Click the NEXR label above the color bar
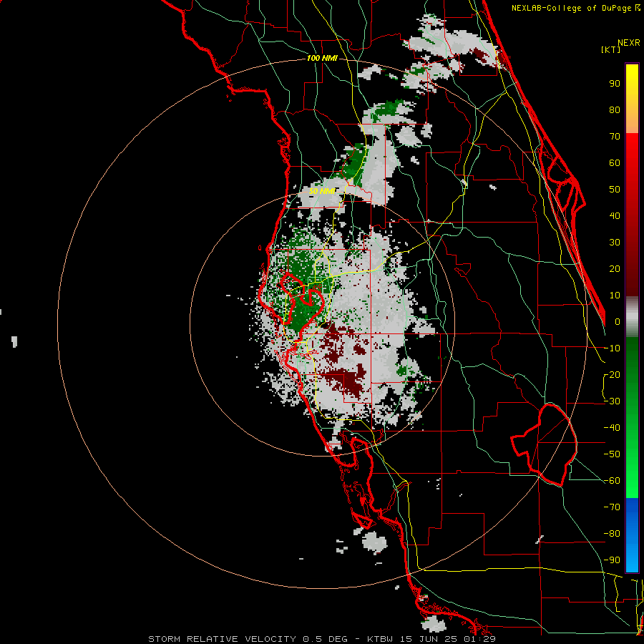644x644 pixels. click(x=629, y=43)
